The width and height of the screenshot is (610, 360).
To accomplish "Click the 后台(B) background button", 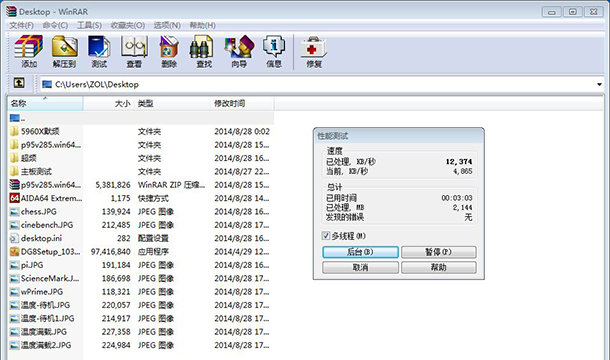I will 360,252.
